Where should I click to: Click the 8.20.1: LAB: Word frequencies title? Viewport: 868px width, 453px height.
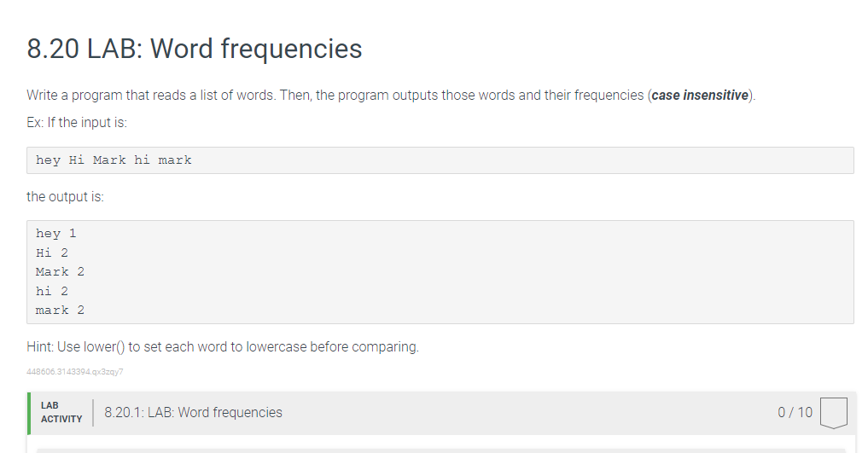193,413
